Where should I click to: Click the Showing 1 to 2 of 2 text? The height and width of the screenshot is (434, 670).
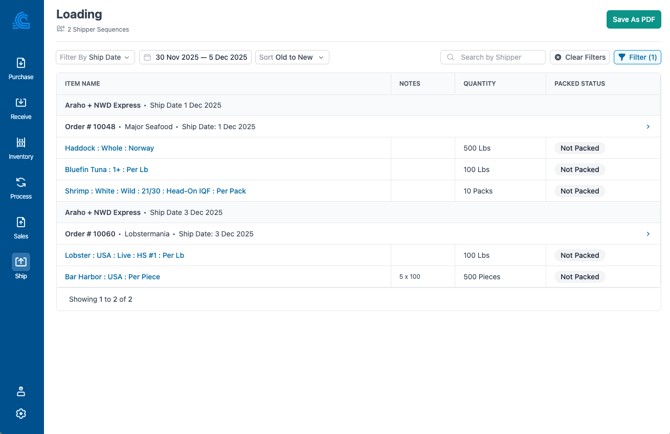tap(100, 299)
